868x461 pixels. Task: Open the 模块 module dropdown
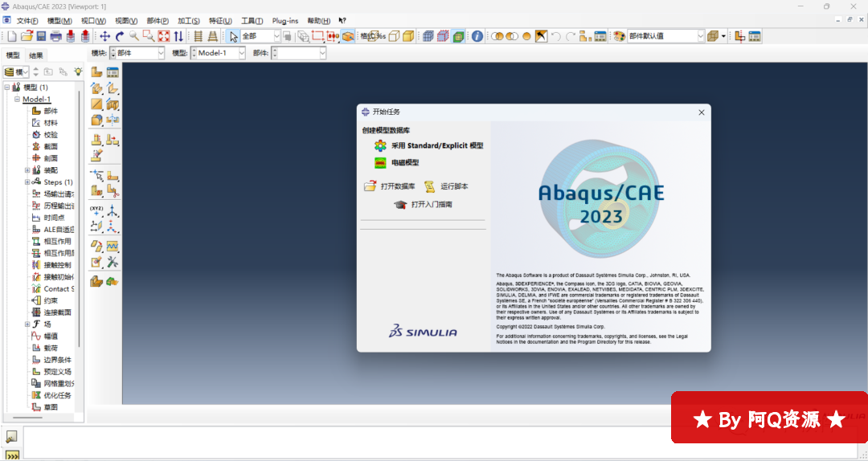coord(137,53)
